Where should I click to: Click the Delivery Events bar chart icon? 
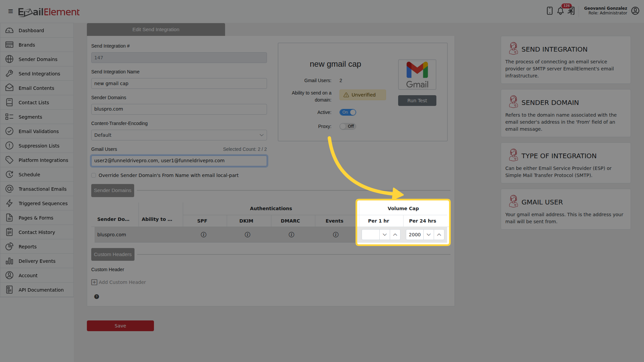coord(9,261)
